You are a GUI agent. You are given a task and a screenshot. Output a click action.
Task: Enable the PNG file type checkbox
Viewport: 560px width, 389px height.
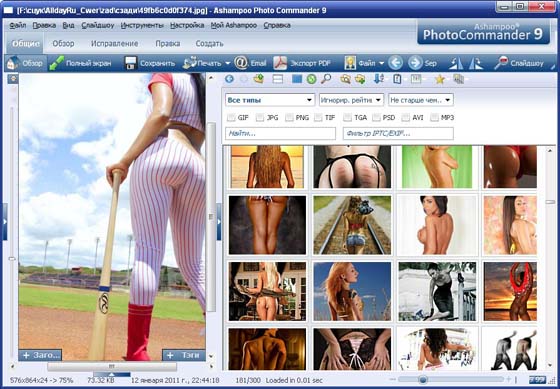(289, 117)
